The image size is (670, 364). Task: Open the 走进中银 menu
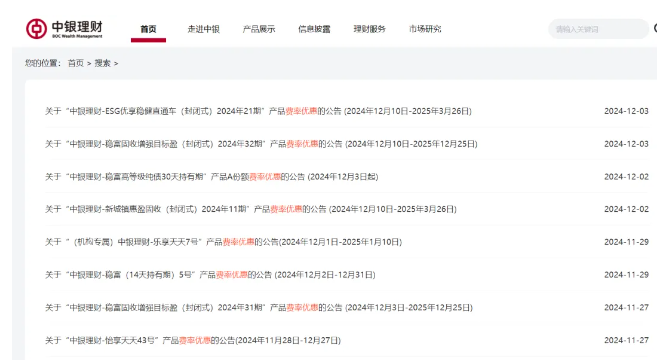click(x=203, y=29)
